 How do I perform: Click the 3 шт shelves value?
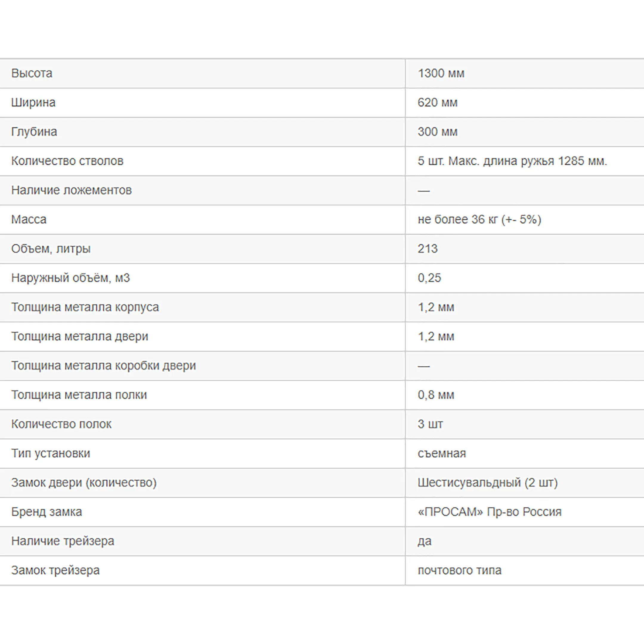[x=430, y=424]
